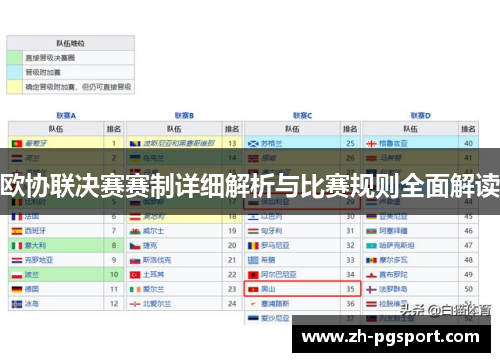Click the Portugal flag icon beside 葡萄牙
The width and height of the screenshot is (500, 362).
[17, 144]
